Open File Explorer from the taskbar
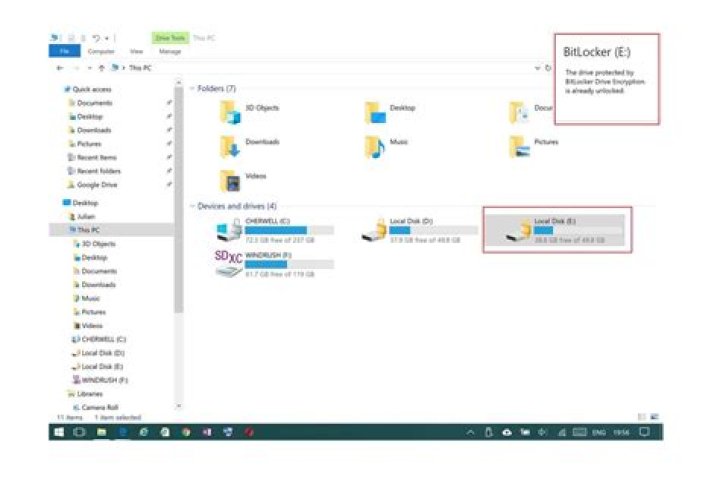The image size is (720, 480). pos(101,432)
